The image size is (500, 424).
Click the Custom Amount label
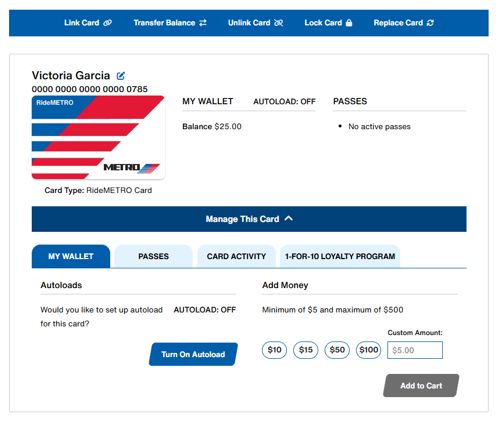coord(415,333)
